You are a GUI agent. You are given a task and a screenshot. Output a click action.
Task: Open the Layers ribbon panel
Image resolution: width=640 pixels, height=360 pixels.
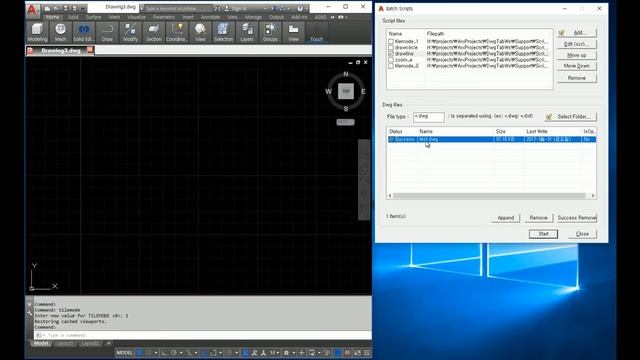point(247,32)
